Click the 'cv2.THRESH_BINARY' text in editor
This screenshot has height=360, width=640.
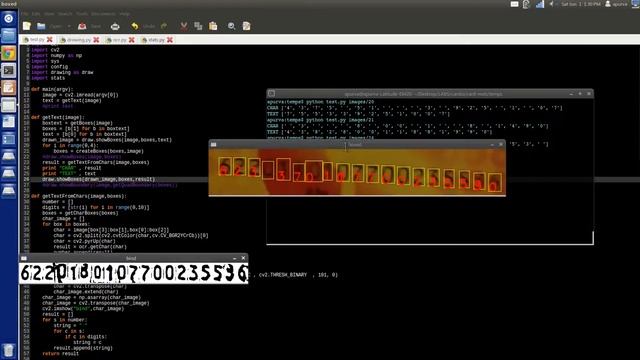(x=282, y=275)
